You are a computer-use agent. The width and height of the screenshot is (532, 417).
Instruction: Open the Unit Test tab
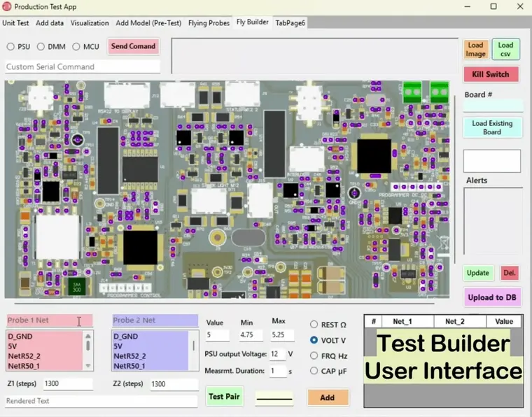point(15,23)
